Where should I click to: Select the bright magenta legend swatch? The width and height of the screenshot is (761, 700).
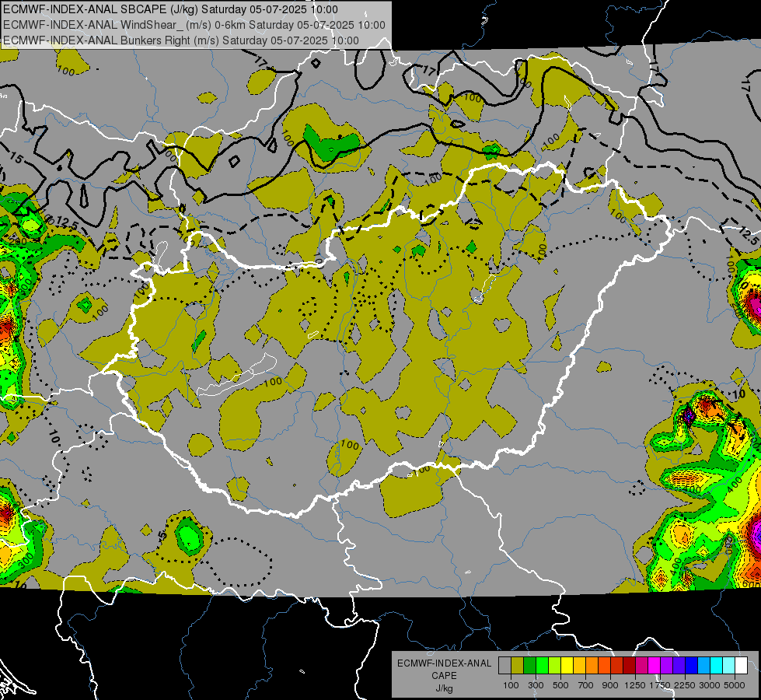pos(655,666)
